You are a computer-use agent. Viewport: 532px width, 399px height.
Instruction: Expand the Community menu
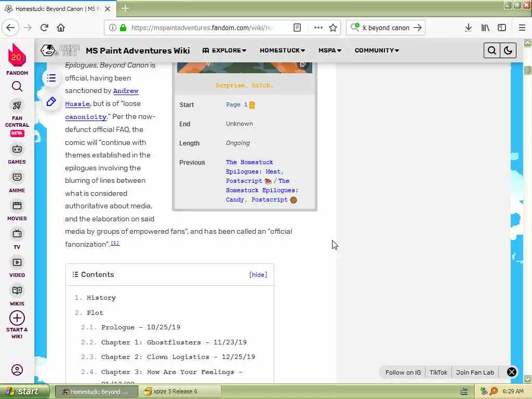coord(377,50)
